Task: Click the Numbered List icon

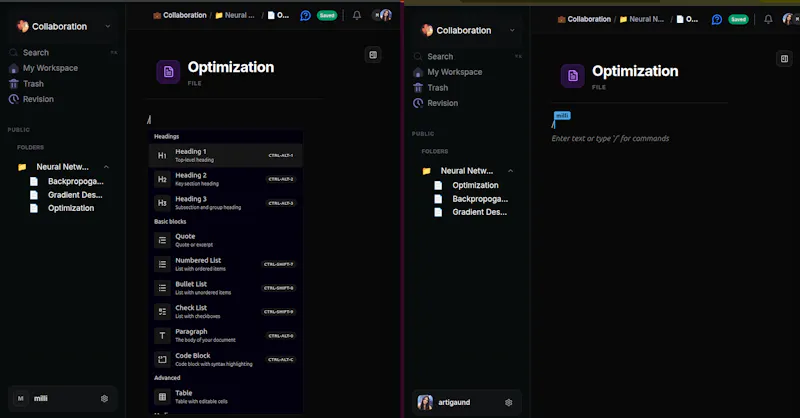Action: [162, 264]
